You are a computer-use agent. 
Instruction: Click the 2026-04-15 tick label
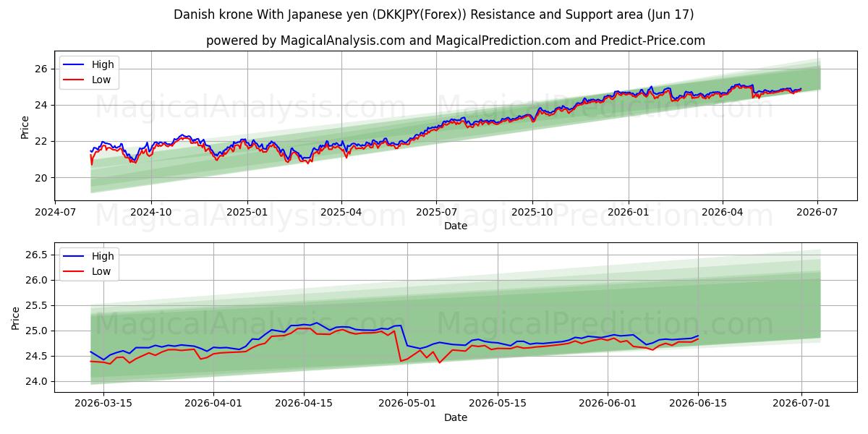[x=303, y=404]
